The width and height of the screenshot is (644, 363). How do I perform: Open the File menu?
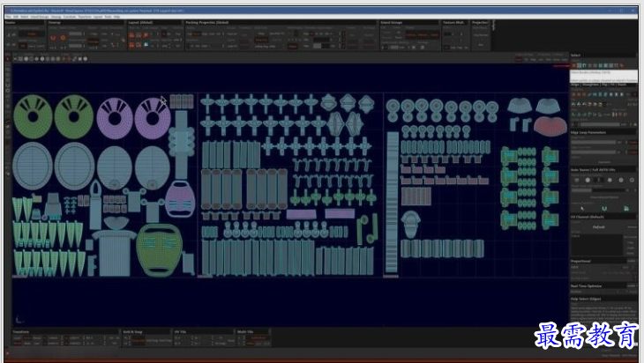pyautogui.click(x=7, y=16)
